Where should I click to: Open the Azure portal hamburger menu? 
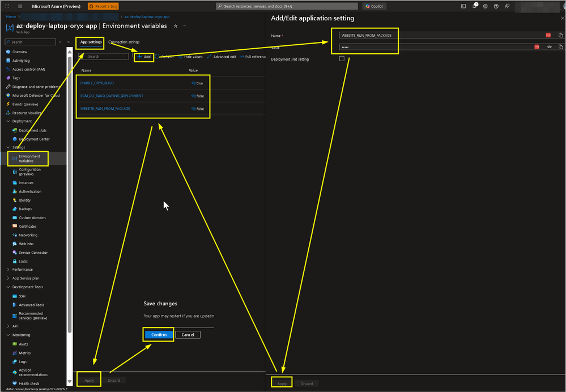pos(20,6)
